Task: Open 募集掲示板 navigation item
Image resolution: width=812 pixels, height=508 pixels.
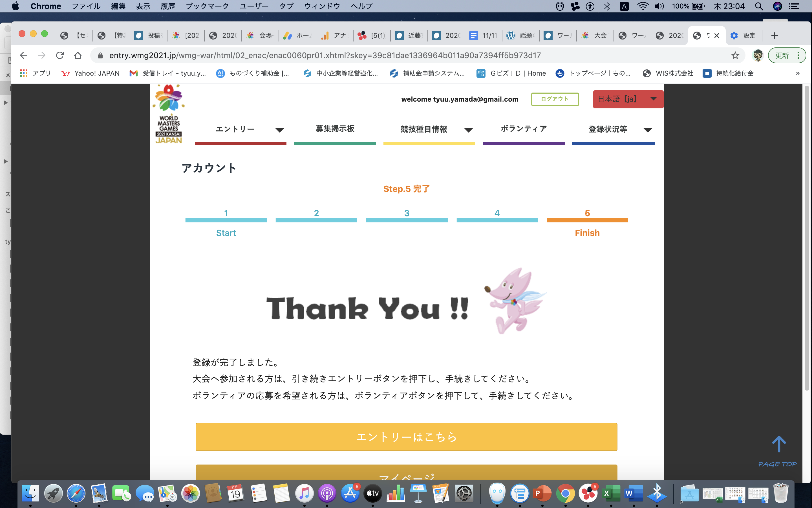Action: 335,129
